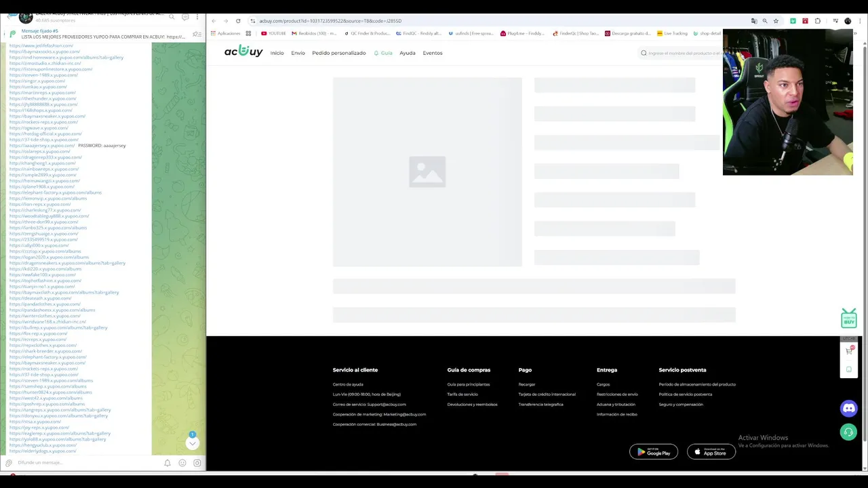Click the Difunde un mensaje input

pos(88,463)
